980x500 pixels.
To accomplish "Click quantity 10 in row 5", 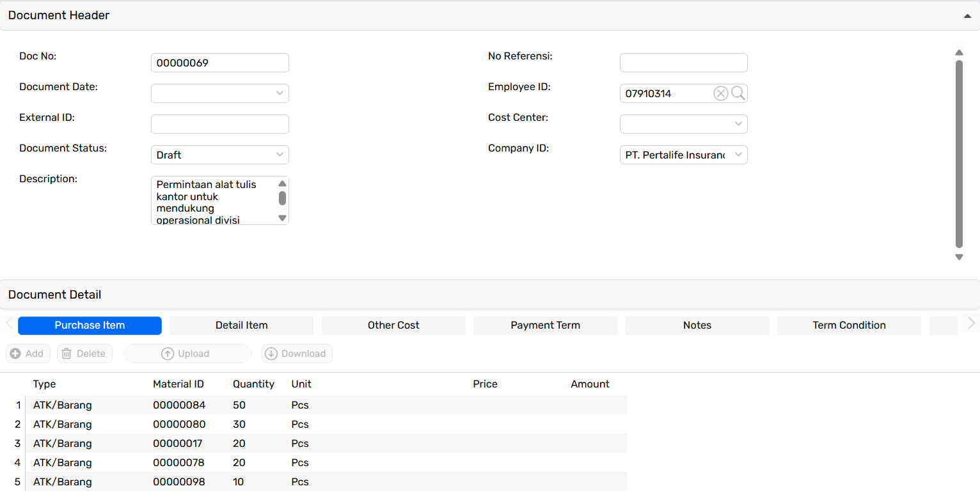I will 239,482.
